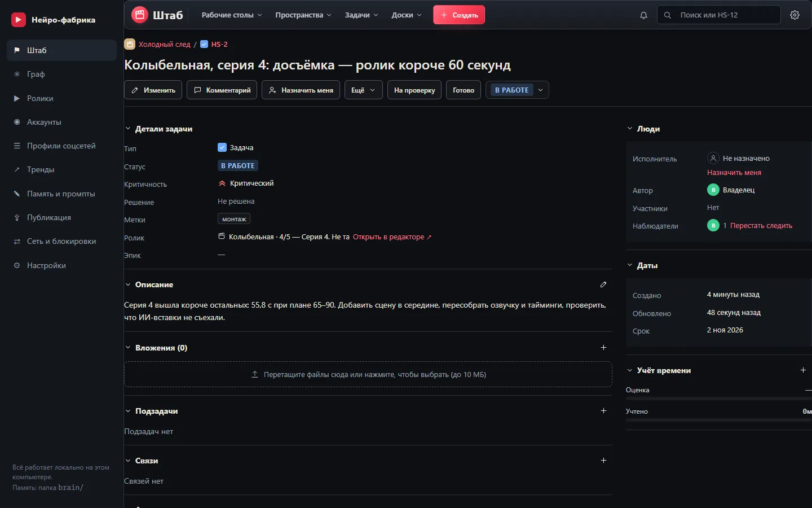Click the Владелец author avatar
Viewport: 812px width, 508px height.
tap(713, 190)
